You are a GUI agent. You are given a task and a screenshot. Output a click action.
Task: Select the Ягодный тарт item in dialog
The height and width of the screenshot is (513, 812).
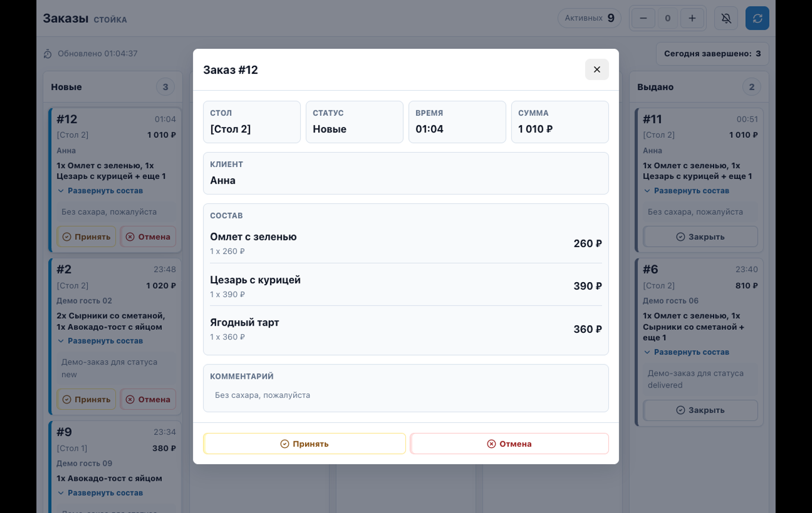pos(245,323)
